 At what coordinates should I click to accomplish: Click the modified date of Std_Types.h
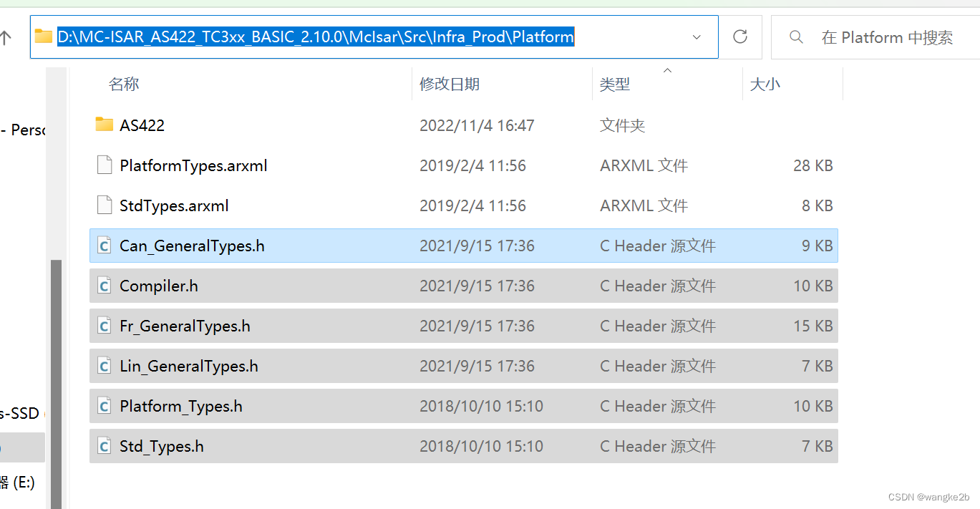pos(481,446)
